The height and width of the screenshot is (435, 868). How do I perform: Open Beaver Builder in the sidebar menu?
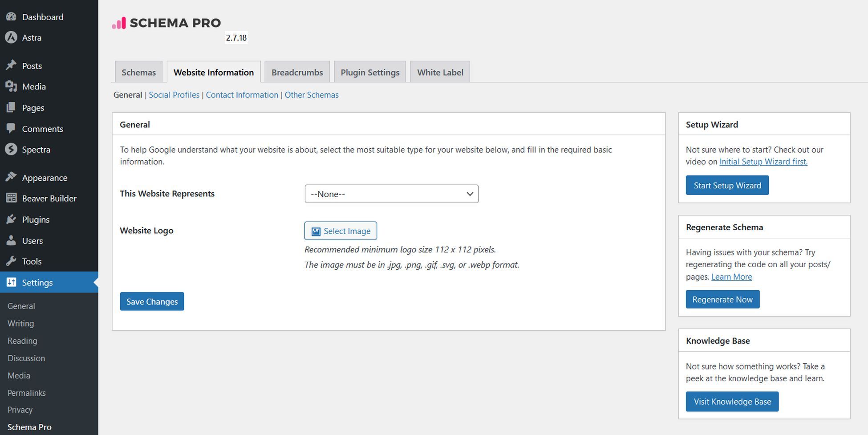pos(49,198)
